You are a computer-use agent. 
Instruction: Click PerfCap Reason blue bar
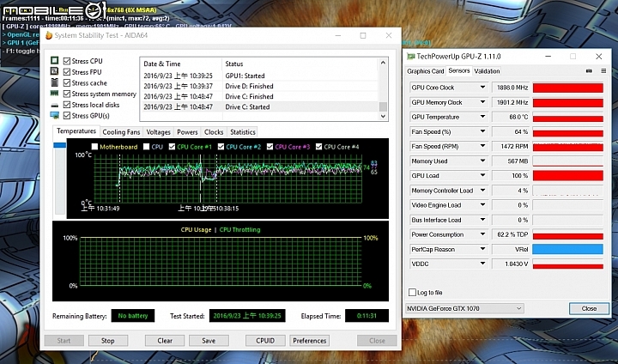[x=567, y=249]
